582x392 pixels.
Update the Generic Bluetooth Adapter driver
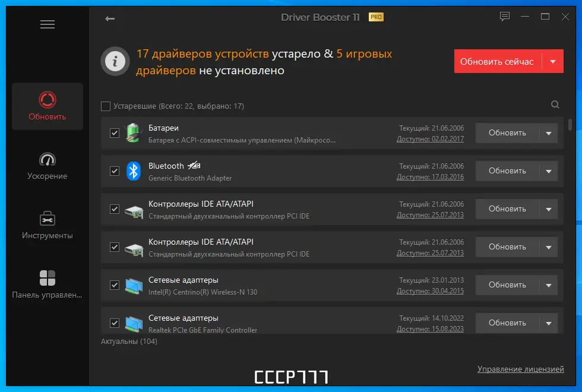point(507,171)
